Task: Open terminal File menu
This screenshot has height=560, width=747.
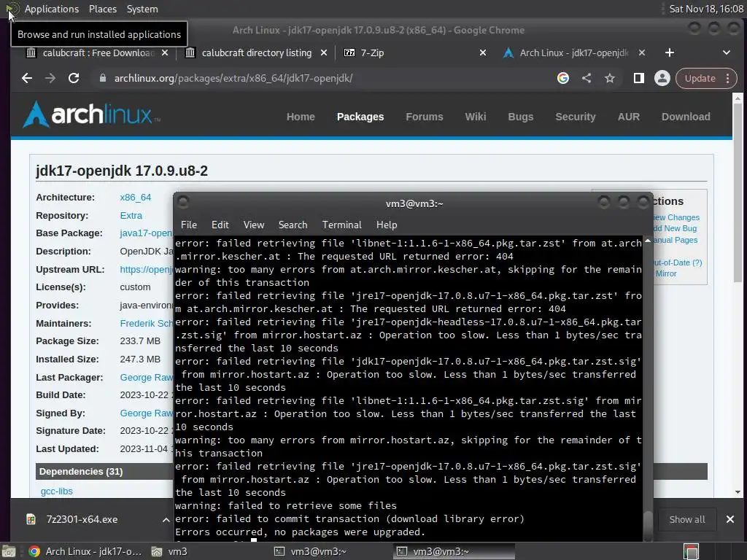Action: coord(189,225)
